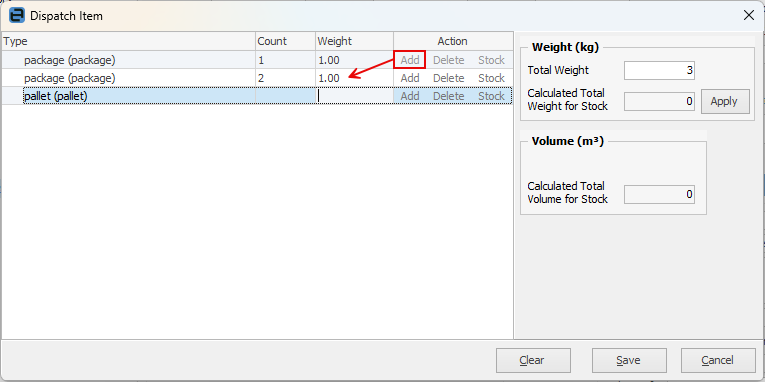This screenshot has height=382, width=765.
Task: Click the Total Weight label
Action: (558, 70)
